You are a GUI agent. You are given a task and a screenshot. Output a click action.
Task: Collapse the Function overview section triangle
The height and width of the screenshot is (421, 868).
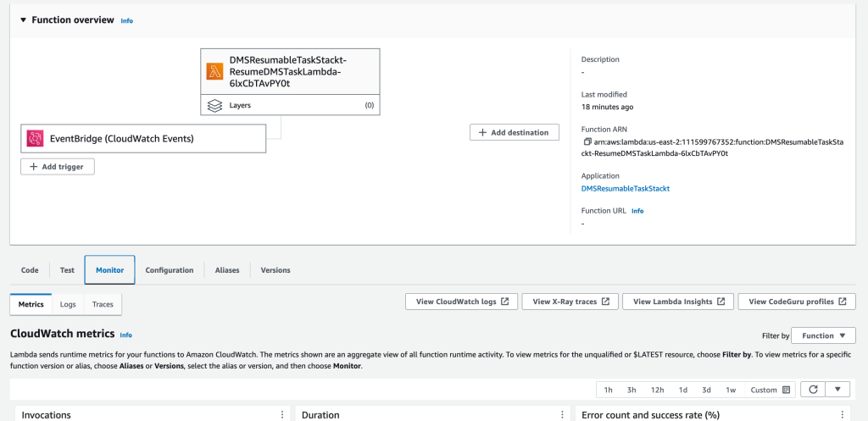(x=23, y=20)
